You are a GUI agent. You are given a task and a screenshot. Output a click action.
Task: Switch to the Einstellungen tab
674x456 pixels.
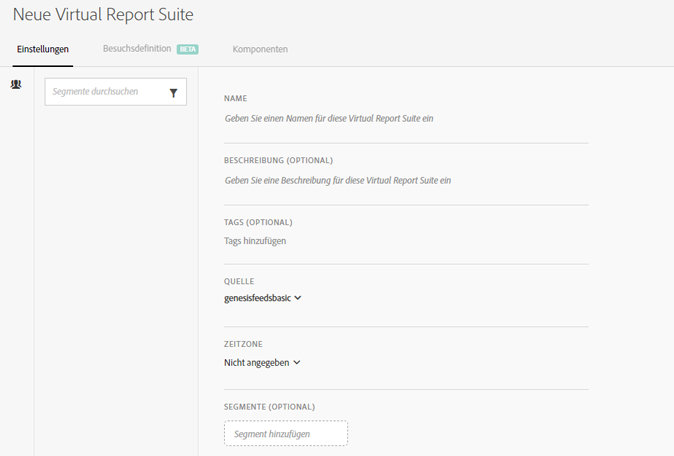tap(43, 49)
